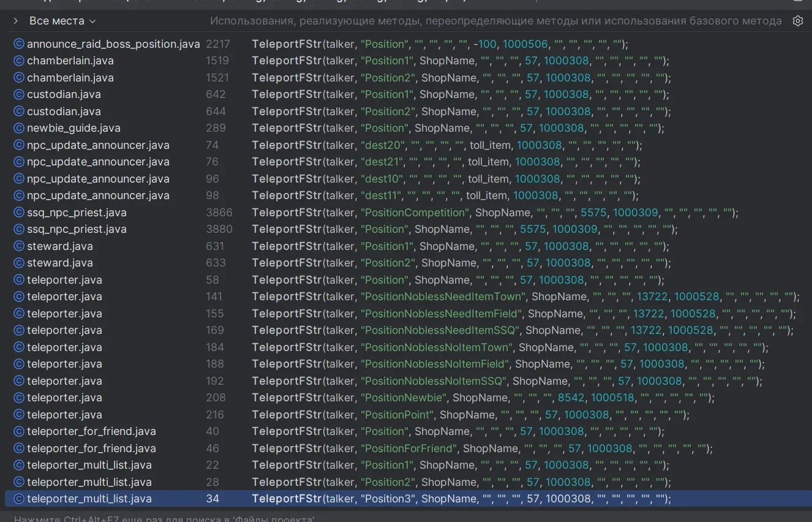Click line number 2217
812x522 pixels.
(218, 44)
